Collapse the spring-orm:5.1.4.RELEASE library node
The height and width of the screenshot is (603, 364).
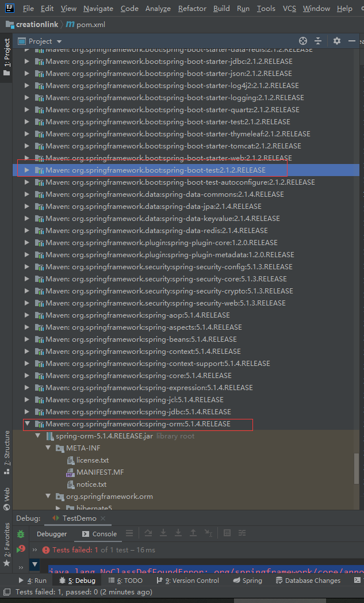(x=27, y=424)
